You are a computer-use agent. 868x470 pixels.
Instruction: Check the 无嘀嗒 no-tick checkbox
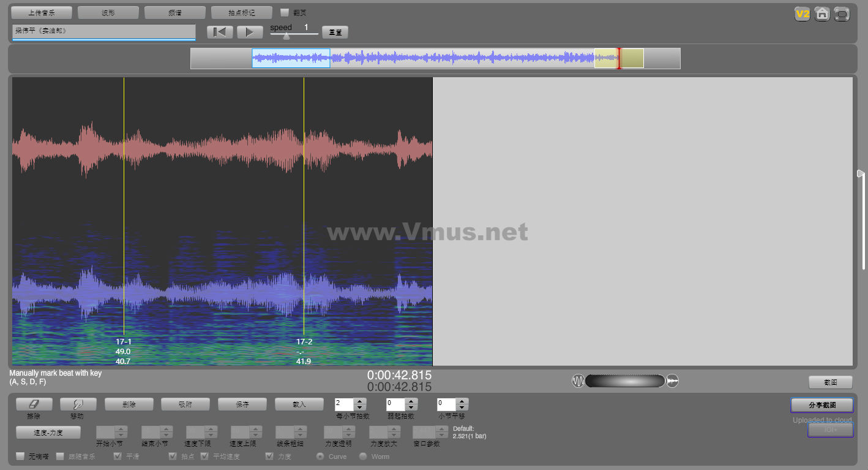coord(20,457)
